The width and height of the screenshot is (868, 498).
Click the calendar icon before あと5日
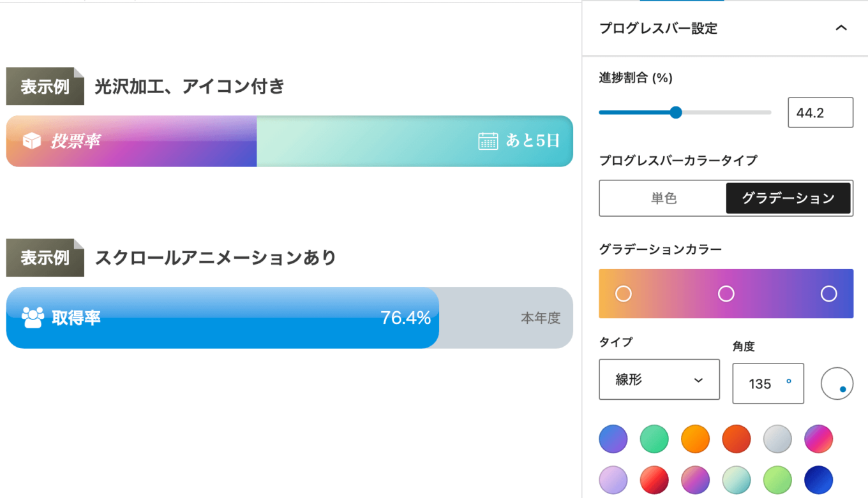pyautogui.click(x=488, y=141)
